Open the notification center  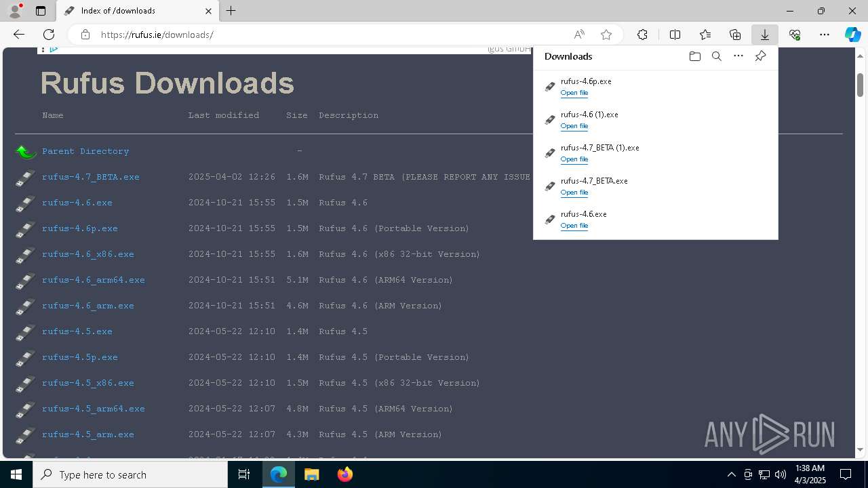[846, 474]
